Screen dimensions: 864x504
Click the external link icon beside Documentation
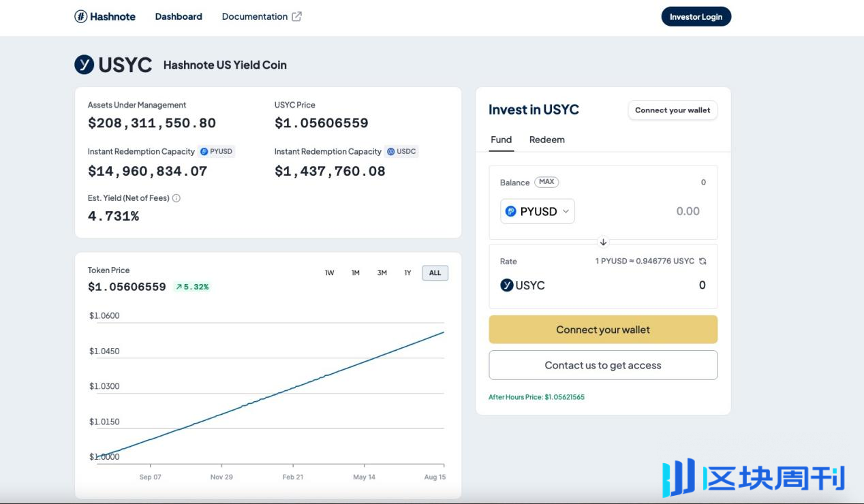(296, 16)
